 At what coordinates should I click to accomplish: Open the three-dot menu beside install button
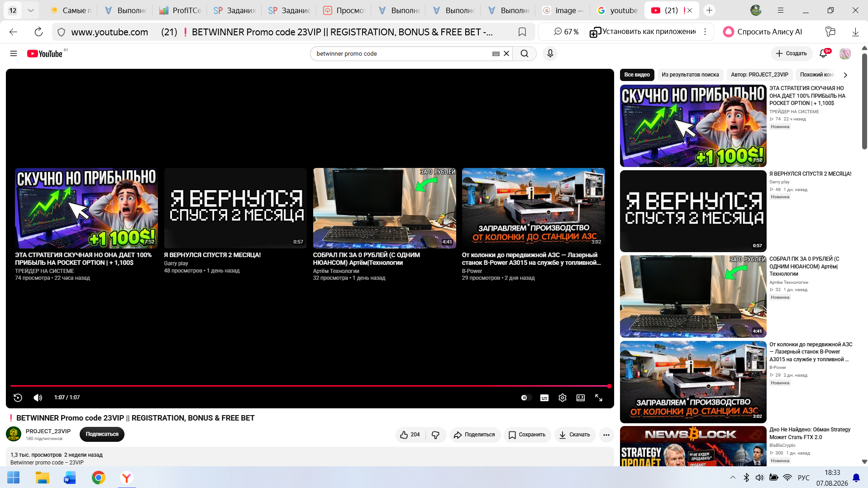pyautogui.click(x=705, y=32)
